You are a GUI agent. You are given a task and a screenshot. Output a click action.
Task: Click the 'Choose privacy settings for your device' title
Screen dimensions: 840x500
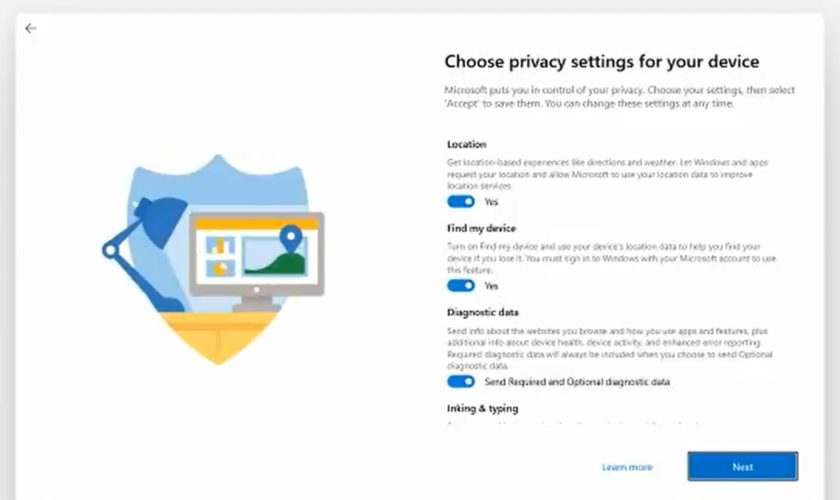[x=602, y=61]
